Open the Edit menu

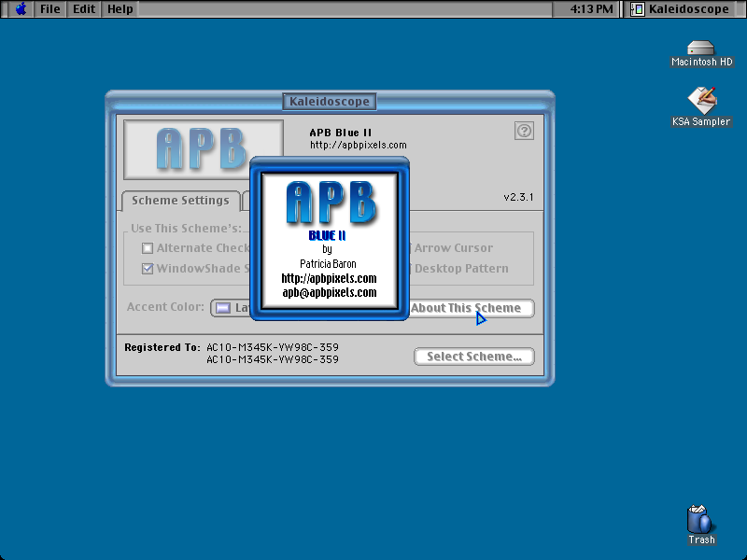(84, 9)
